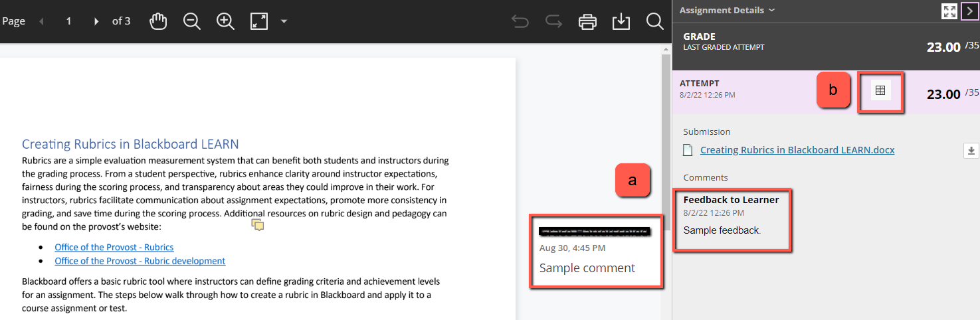Print the document

pyautogui.click(x=587, y=21)
